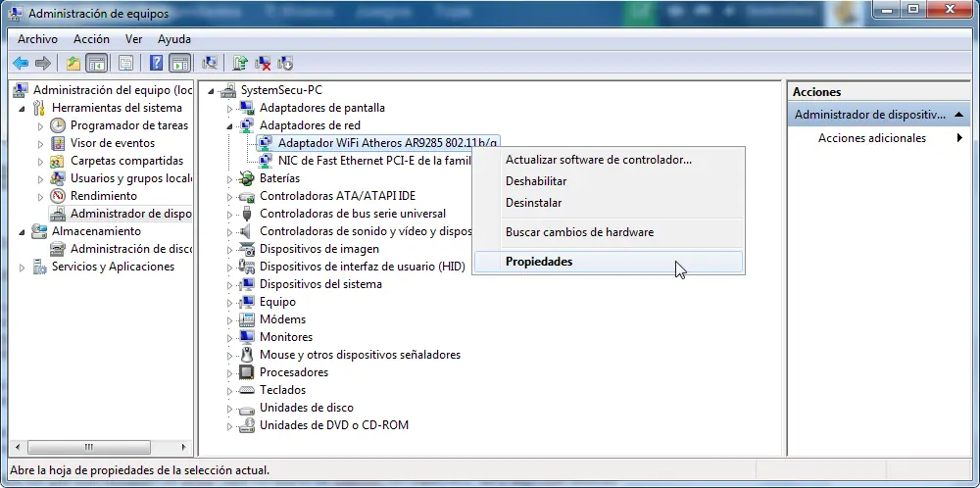
Task: Click the Uninstall device toolbar icon with red X
Action: [x=263, y=63]
